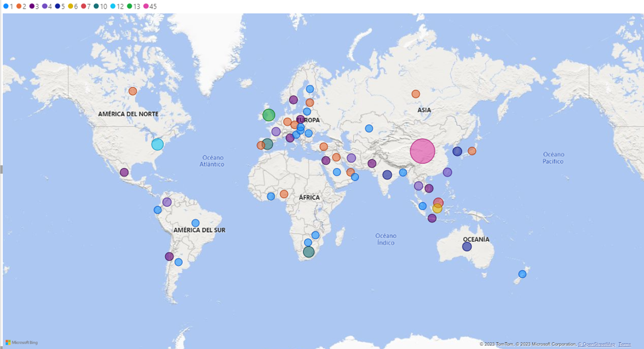
Task: Click the purple bubble over Mexico
Action: (x=124, y=172)
